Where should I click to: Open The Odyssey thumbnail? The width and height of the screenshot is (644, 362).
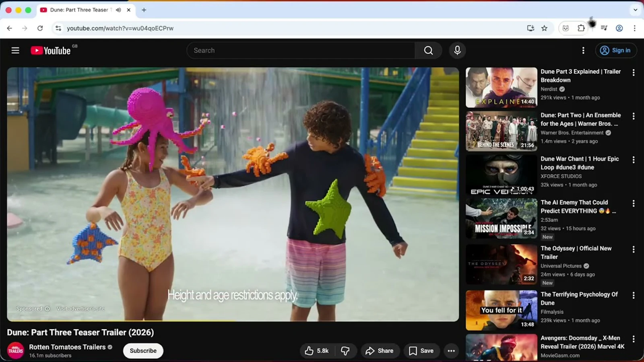coord(502,265)
